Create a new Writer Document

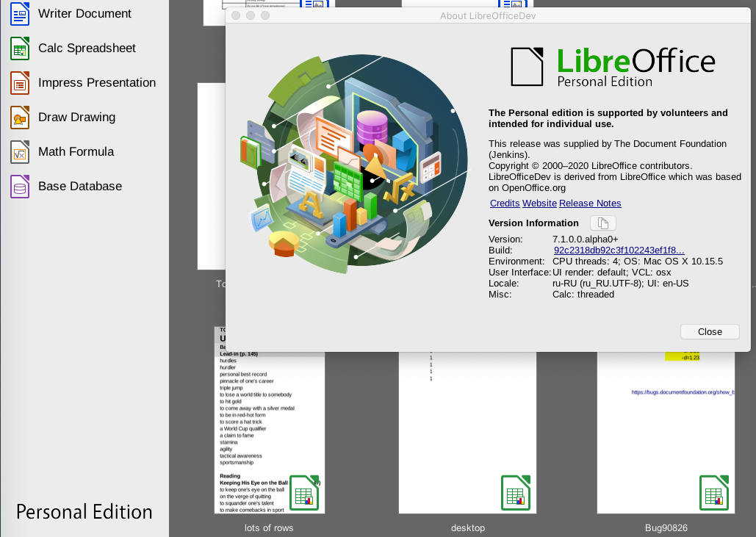[84, 13]
